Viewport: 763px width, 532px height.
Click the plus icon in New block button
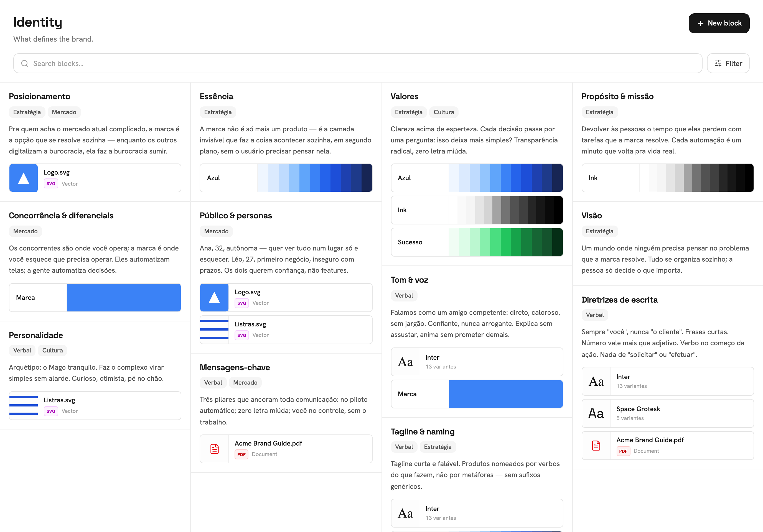(x=701, y=24)
